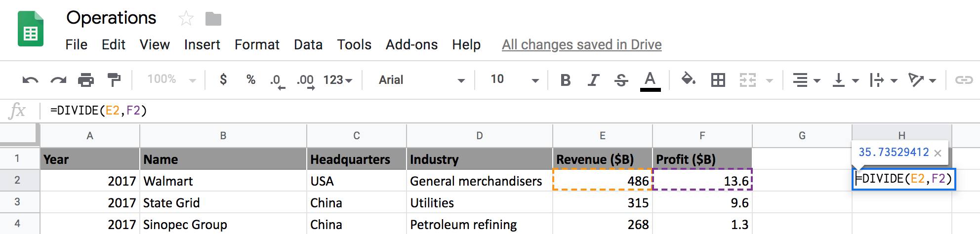
Task: Select the Paint format roller
Action: point(114,79)
